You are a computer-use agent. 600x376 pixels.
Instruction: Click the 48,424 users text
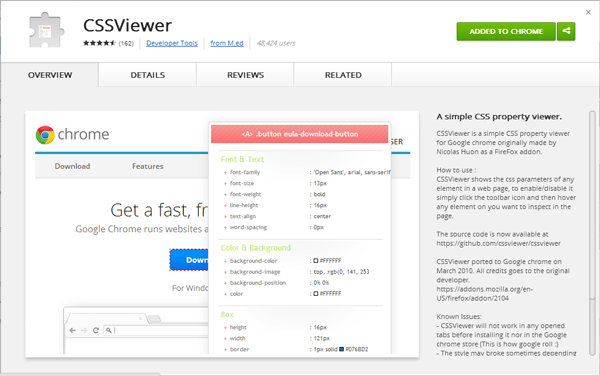coord(276,43)
